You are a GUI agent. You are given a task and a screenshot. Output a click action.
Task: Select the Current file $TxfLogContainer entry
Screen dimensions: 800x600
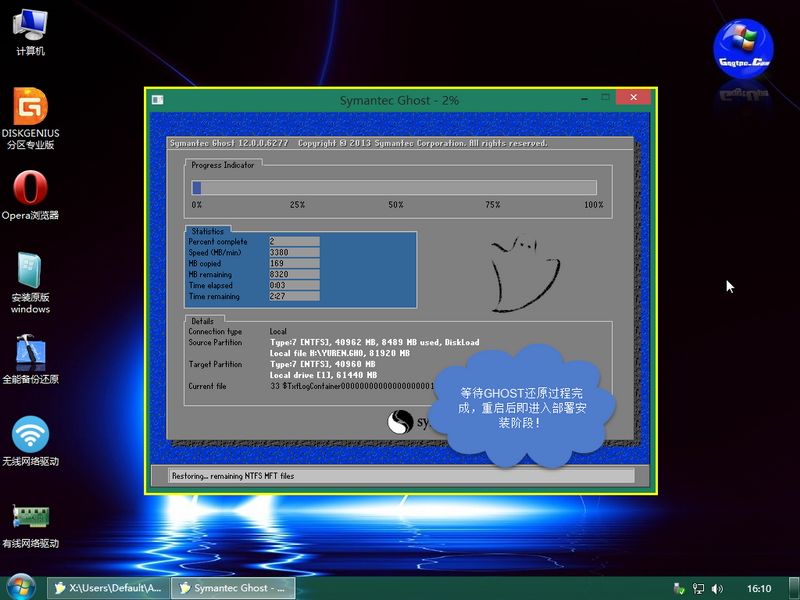coord(352,386)
